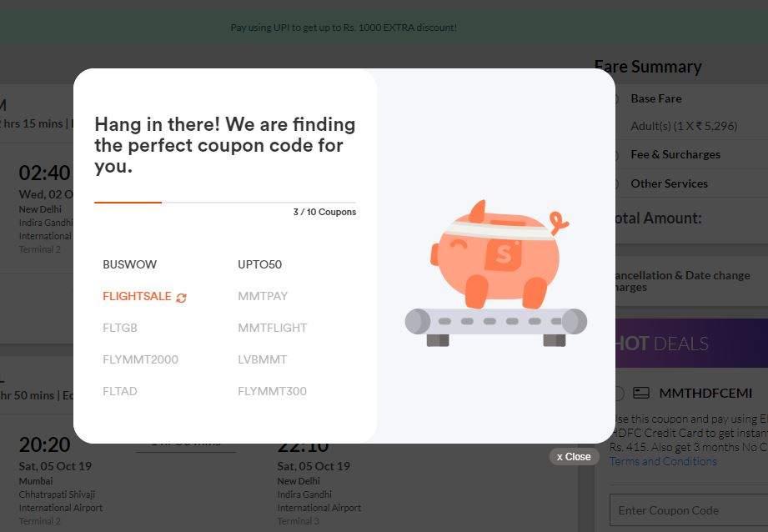768x532 pixels.
Task: Select the MMTHDFCEMI coupon radio button
Action: (619, 393)
